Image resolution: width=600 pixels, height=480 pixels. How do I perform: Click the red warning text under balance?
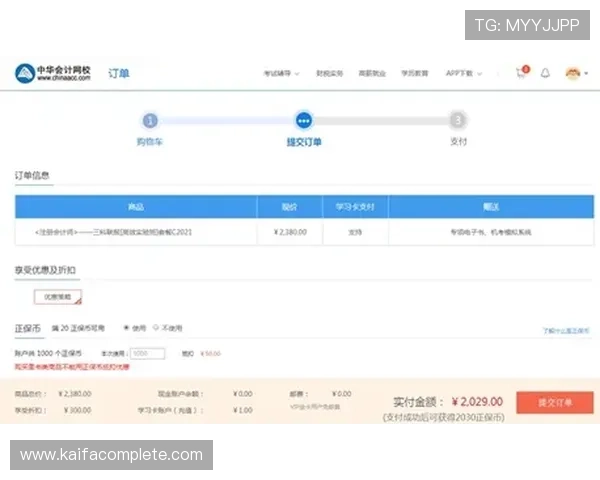coord(72,367)
